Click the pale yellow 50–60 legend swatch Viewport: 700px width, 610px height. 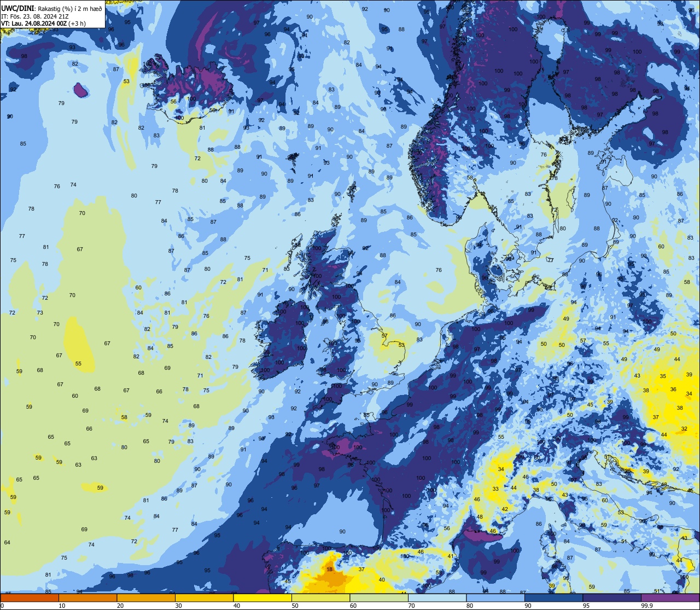tap(320, 597)
